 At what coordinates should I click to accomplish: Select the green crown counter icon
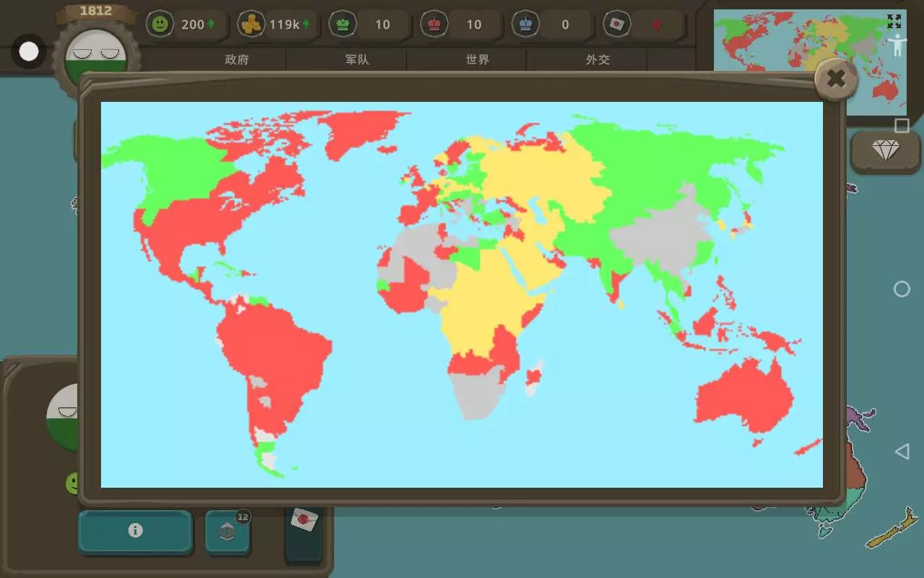pyautogui.click(x=343, y=24)
